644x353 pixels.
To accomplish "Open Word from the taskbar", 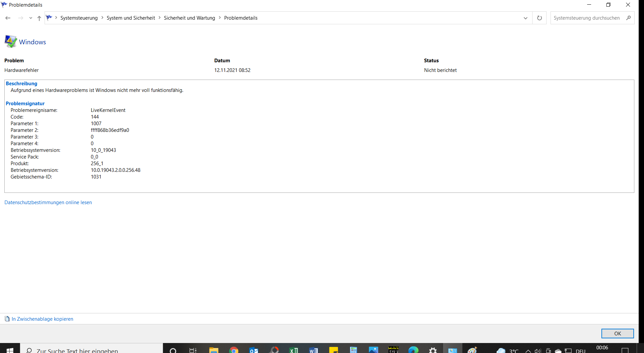I will [314, 350].
